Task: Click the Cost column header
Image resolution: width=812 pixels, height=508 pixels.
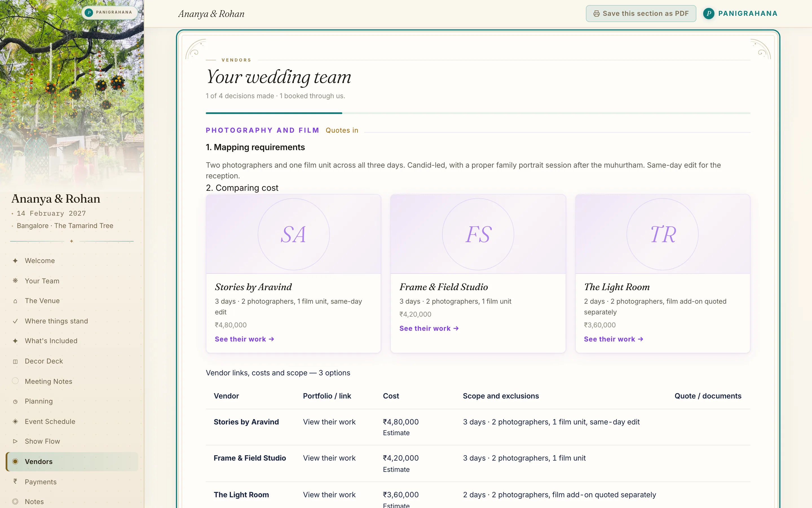Action: pos(391,396)
